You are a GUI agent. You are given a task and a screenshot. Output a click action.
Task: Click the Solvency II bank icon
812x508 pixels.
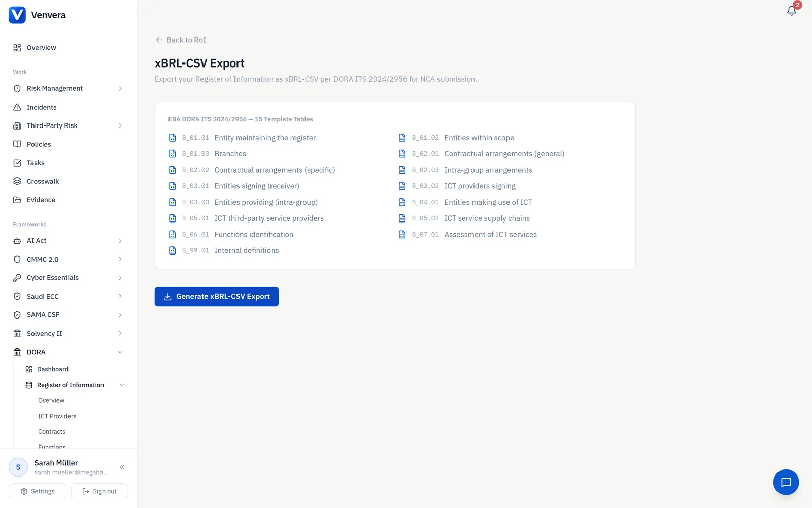[x=17, y=333]
